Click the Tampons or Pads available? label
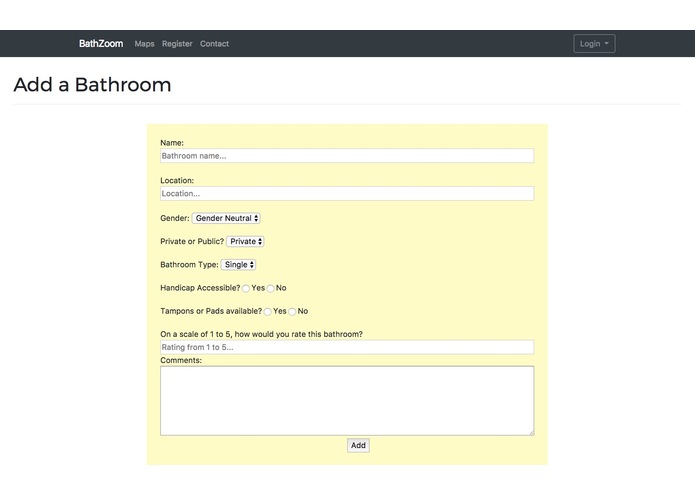 (x=211, y=311)
